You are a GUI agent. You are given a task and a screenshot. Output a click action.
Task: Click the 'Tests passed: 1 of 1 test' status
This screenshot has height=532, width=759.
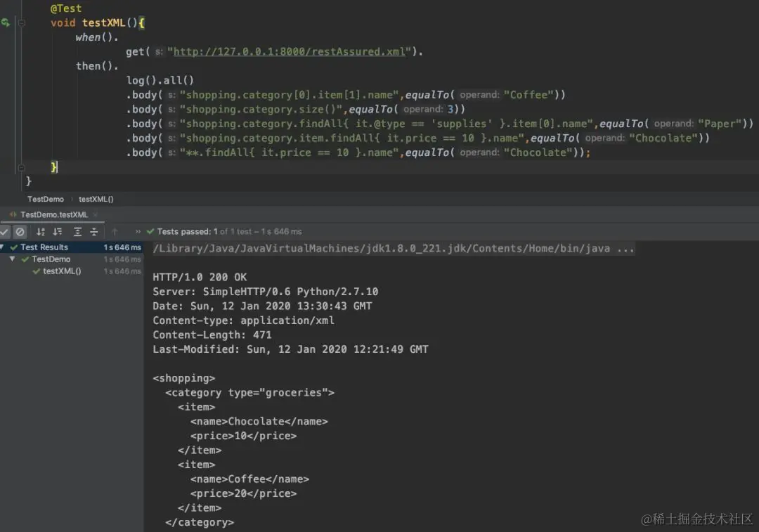tap(229, 231)
